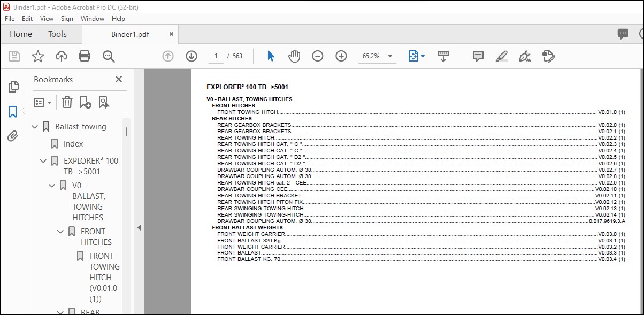
Task: Open the Sign menu
Action: 67,18
